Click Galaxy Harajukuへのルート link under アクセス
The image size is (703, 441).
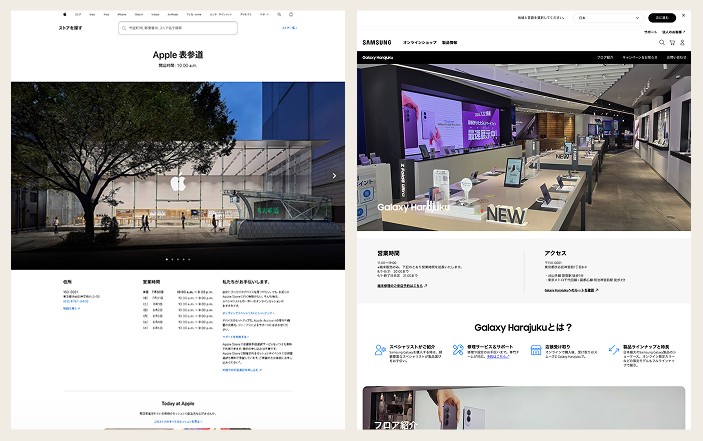[571, 290]
